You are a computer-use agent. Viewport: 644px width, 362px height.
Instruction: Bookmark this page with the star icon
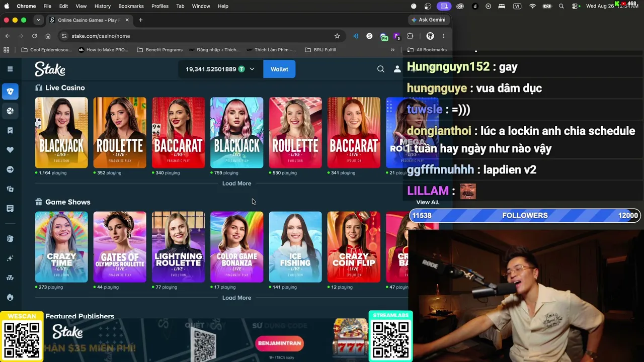point(337,36)
